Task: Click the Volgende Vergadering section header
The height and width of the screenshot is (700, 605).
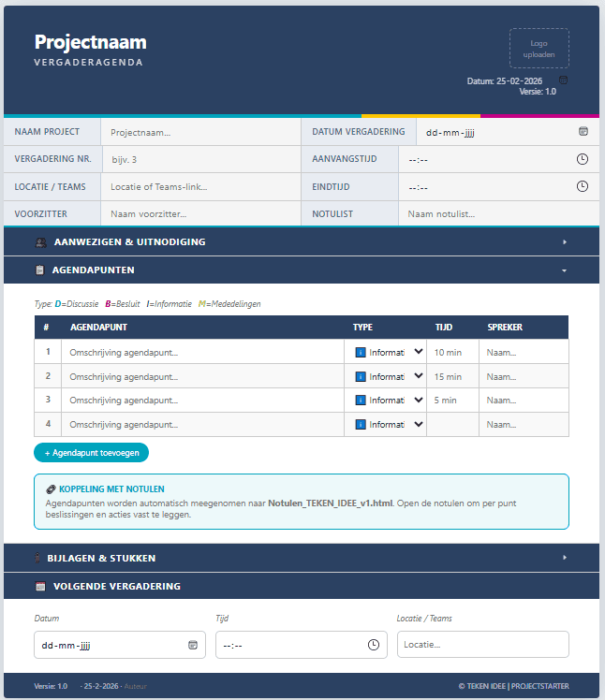Action: click(302, 586)
